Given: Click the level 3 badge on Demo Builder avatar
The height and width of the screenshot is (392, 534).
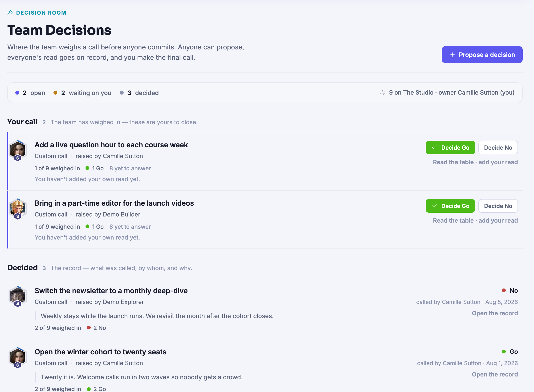Looking at the screenshot, I should (18, 216).
